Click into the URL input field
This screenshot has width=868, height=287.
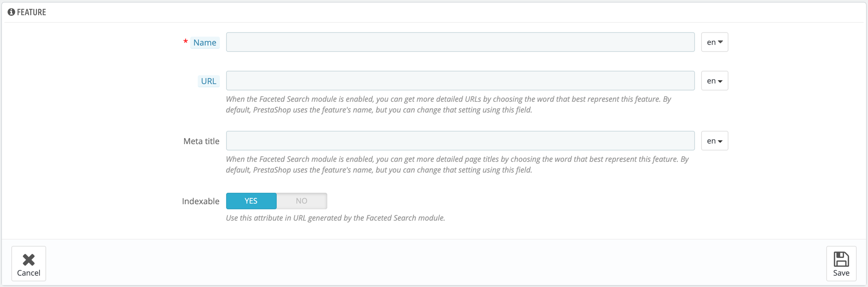tap(460, 81)
